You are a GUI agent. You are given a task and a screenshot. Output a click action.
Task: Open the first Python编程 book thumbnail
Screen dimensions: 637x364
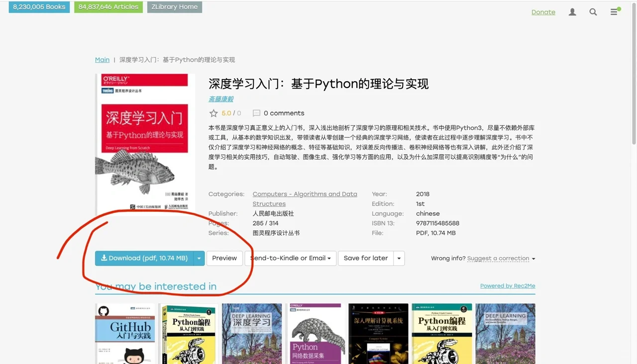pyautogui.click(x=189, y=334)
